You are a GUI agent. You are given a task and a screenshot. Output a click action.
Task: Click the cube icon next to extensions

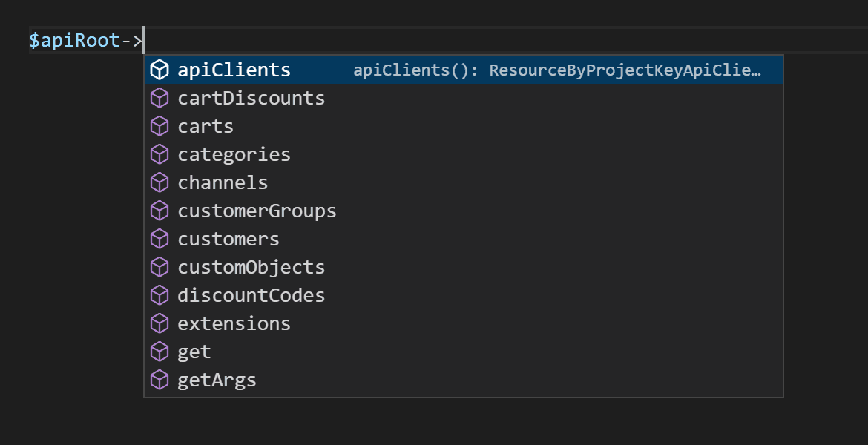[x=160, y=323]
